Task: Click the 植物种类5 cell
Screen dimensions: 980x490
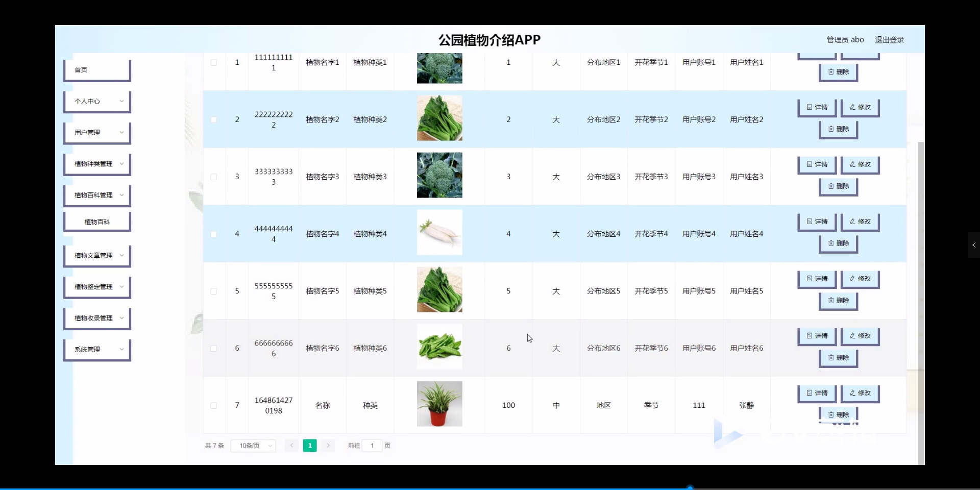Action: point(370,291)
